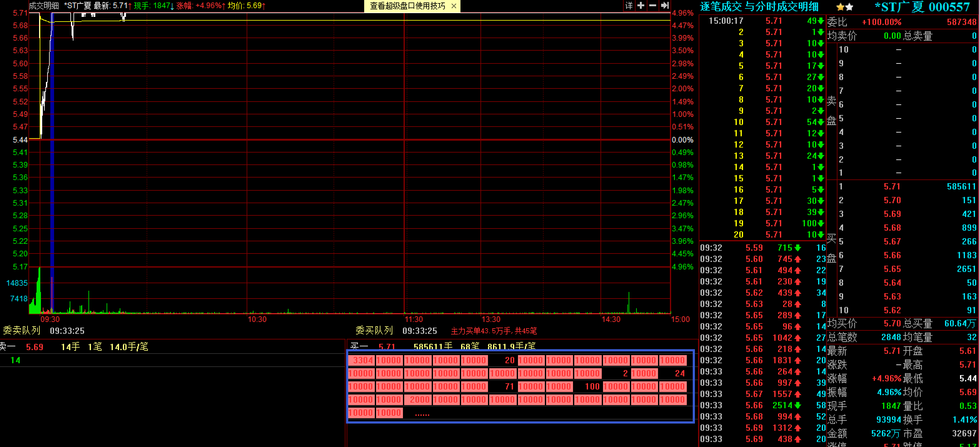Viewport: 980px width, 447px height.
Task: Click the 市盈 32697 value
Action: pyautogui.click(x=964, y=433)
